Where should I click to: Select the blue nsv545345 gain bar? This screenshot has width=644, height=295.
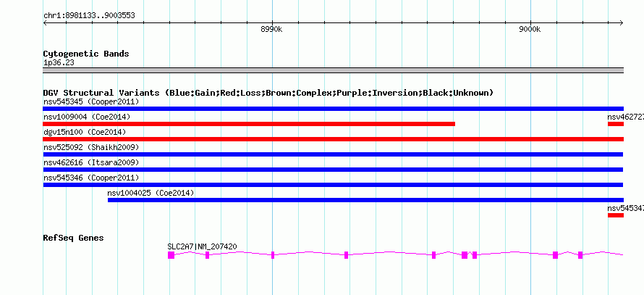coord(333,109)
